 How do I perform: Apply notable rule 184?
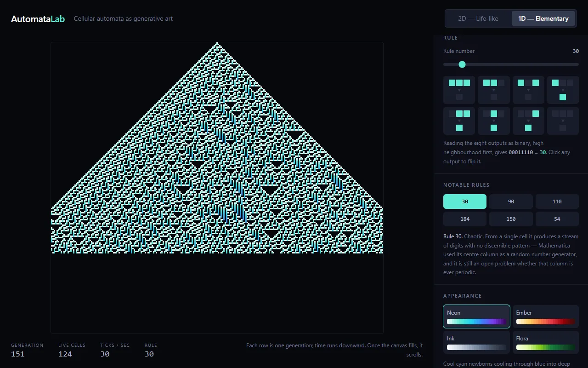[x=465, y=219]
